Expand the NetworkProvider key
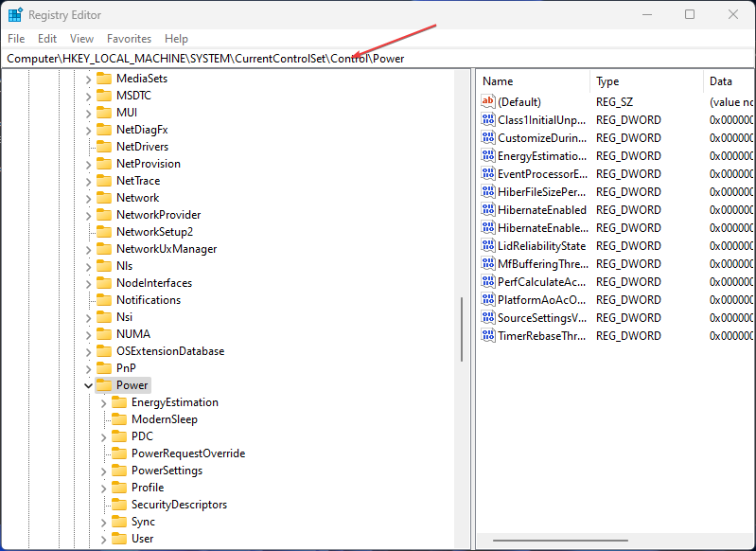This screenshot has width=756, height=551. coord(88,215)
